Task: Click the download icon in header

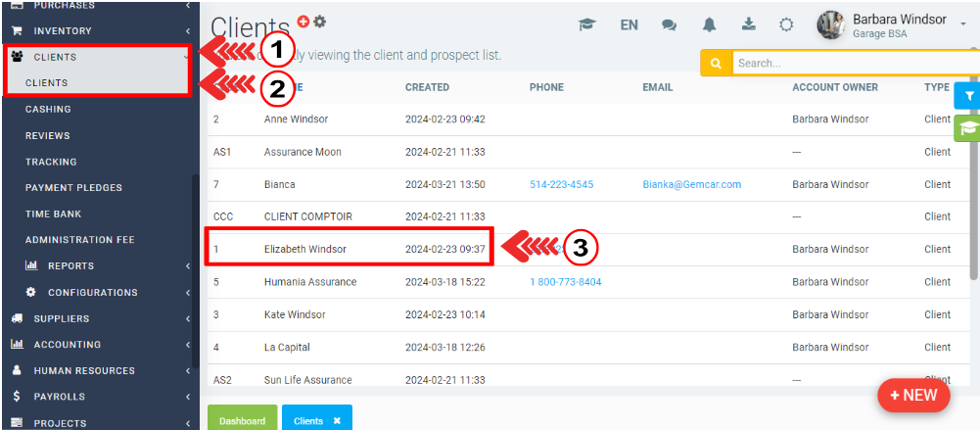Action: [749, 24]
